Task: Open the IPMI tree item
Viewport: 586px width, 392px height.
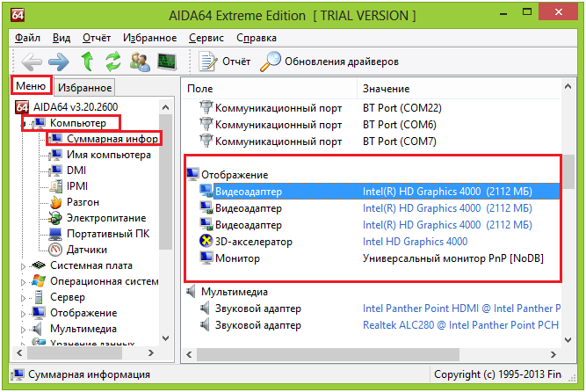Action: (77, 186)
